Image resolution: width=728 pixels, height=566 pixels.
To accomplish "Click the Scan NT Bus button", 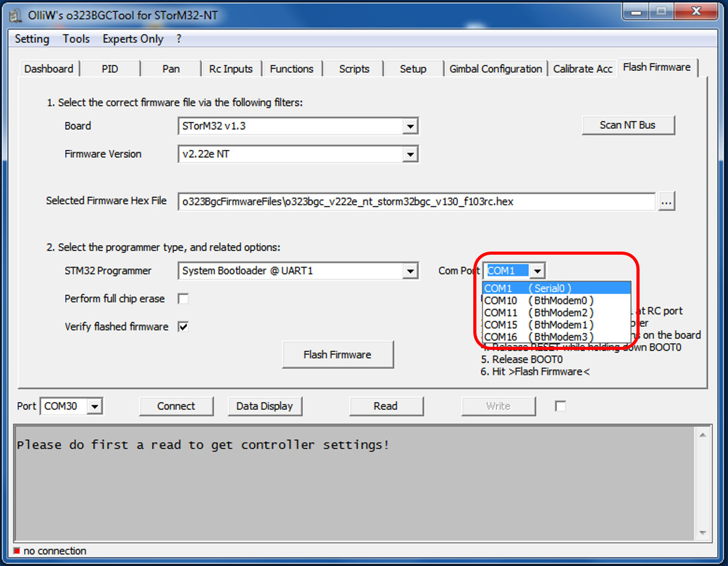I will (628, 125).
